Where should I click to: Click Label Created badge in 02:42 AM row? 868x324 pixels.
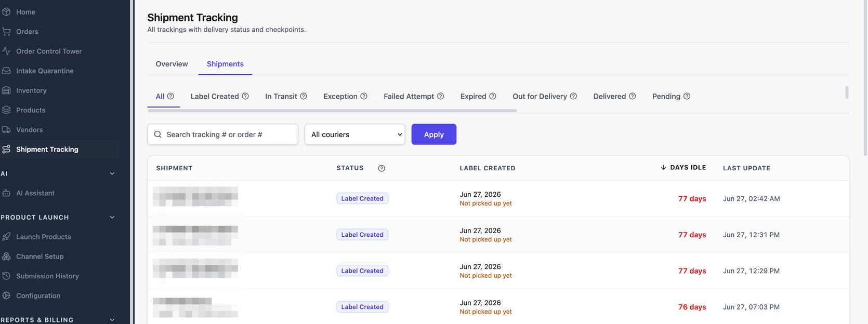click(362, 199)
